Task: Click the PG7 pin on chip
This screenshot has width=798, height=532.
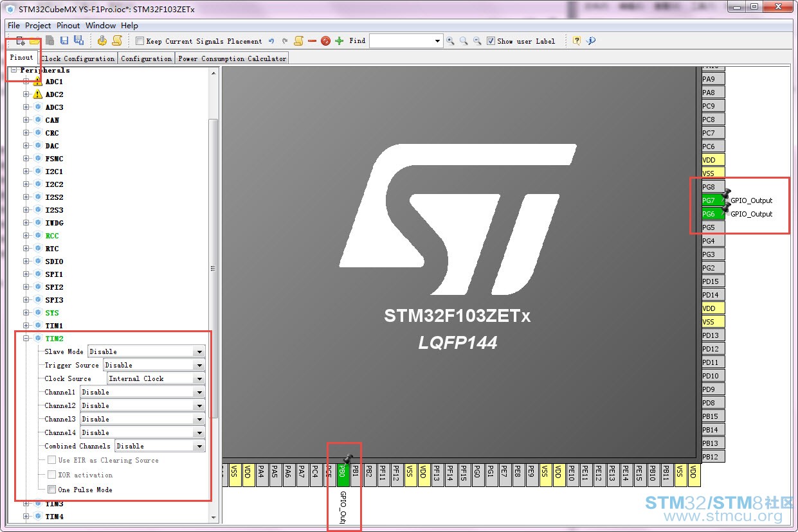Action: [x=713, y=200]
